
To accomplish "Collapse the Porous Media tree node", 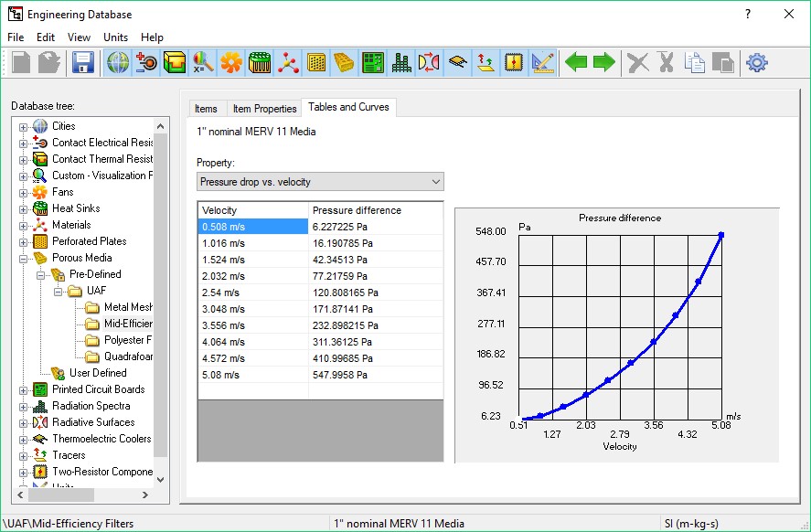I will coord(23,259).
